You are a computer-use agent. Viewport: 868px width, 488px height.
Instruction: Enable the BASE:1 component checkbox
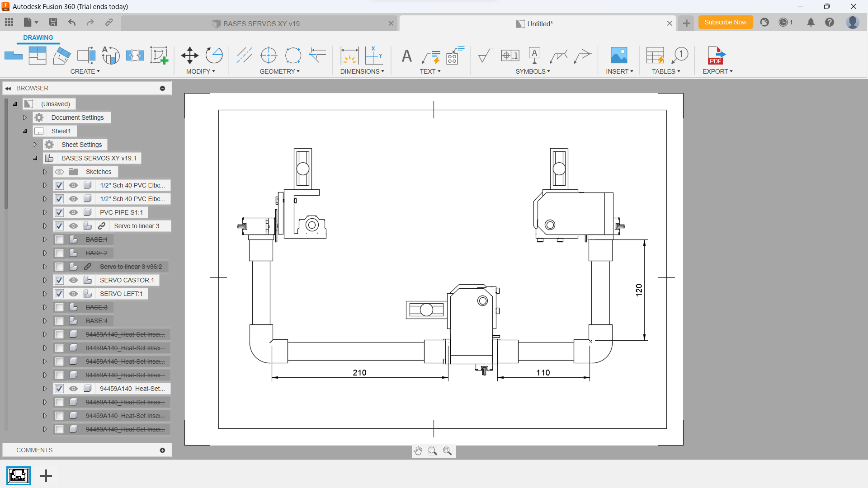click(59, 239)
